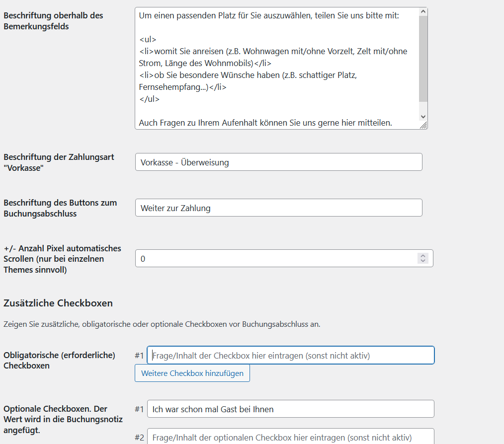
Task: Decrease the automatic scroll pixel value
Action: [x=423, y=261]
